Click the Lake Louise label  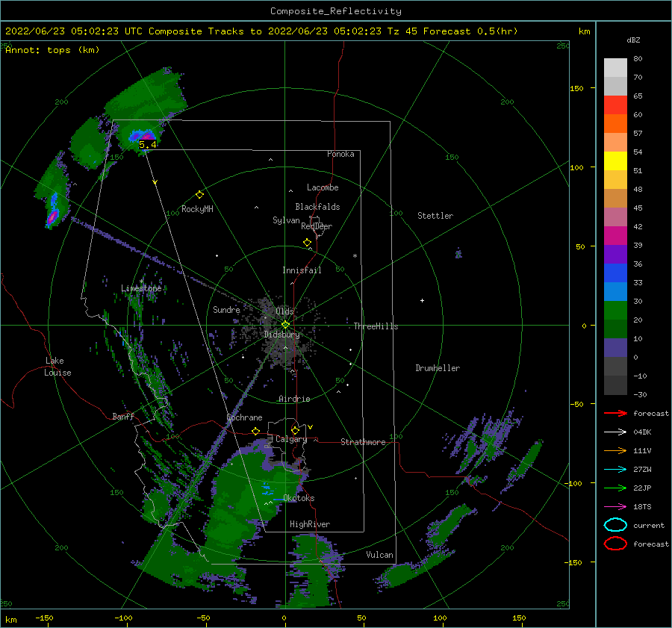[57, 367]
